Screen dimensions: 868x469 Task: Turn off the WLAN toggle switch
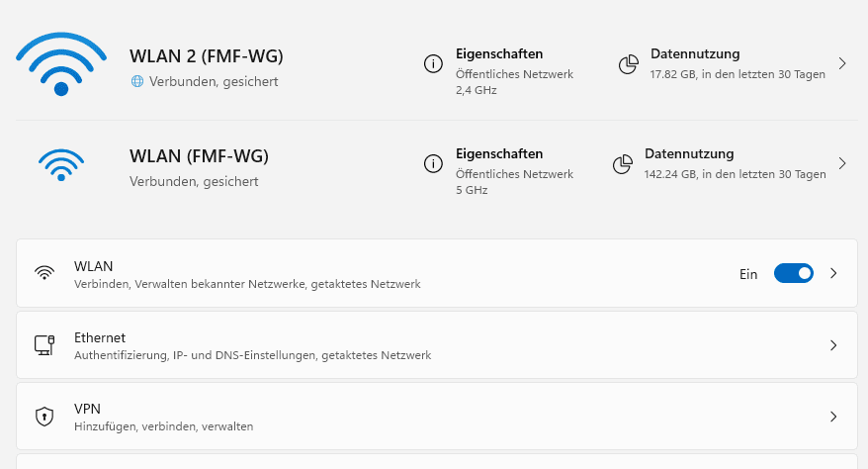(793, 273)
